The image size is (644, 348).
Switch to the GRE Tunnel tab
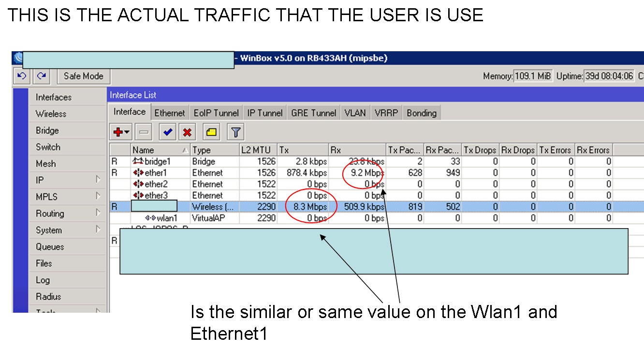pos(314,113)
